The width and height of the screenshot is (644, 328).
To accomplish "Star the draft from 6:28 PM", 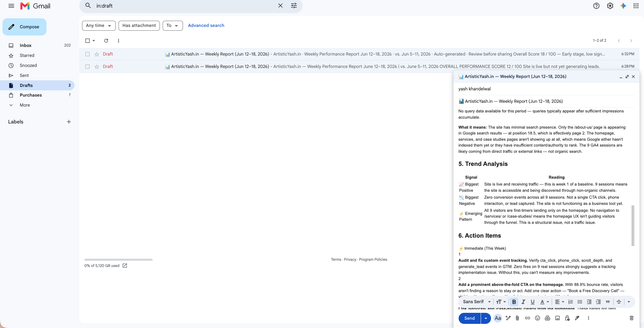I will coord(97,67).
